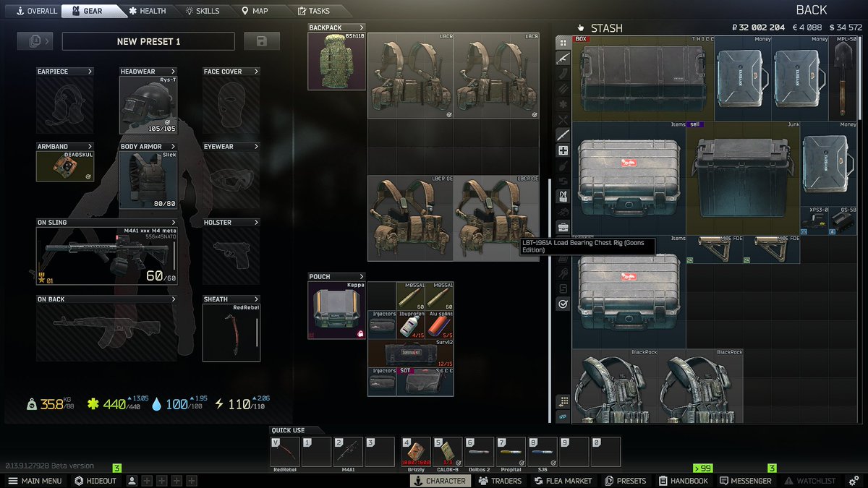This screenshot has width=868, height=488.
Task: Select the GS-5B item in stash
Action: point(843,221)
